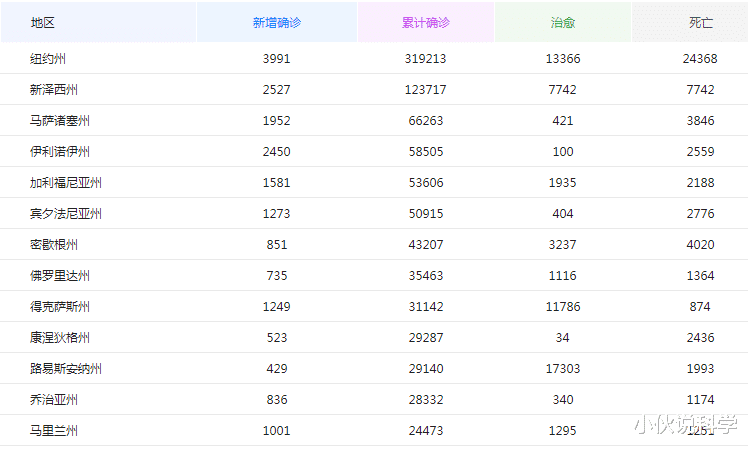This screenshot has height=449, width=748.
Task: Click the 地区 column header
Action: tap(98, 22)
